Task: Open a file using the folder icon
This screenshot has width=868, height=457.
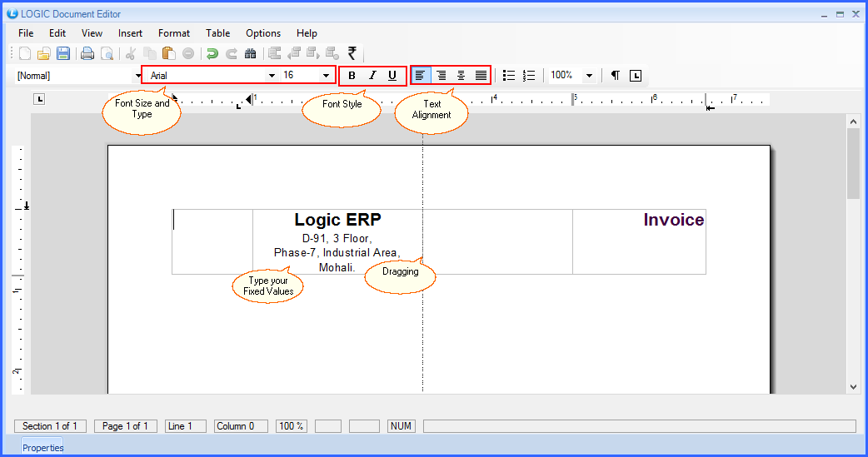Action: [x=43, y=53]
